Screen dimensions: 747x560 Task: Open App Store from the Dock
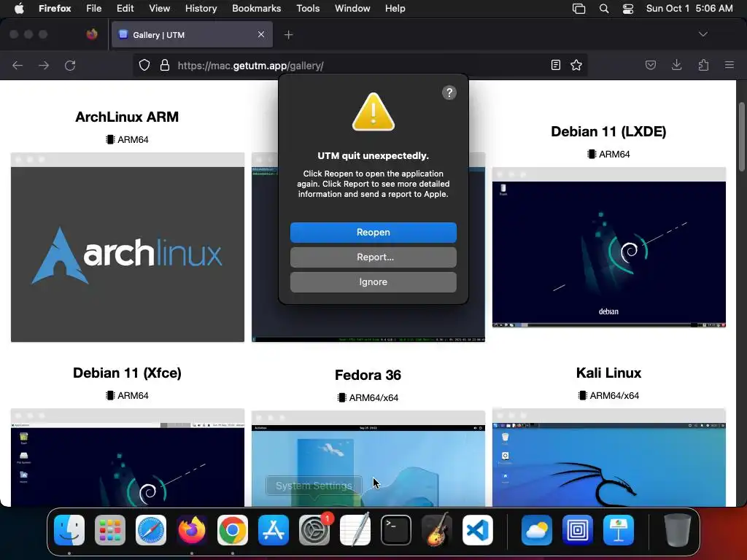(x=274, y=530)
